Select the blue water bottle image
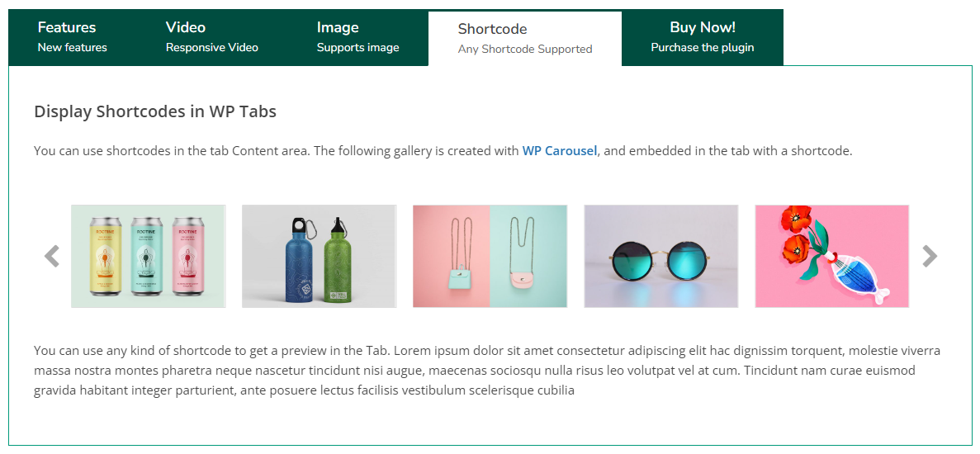 click(300, 259)
